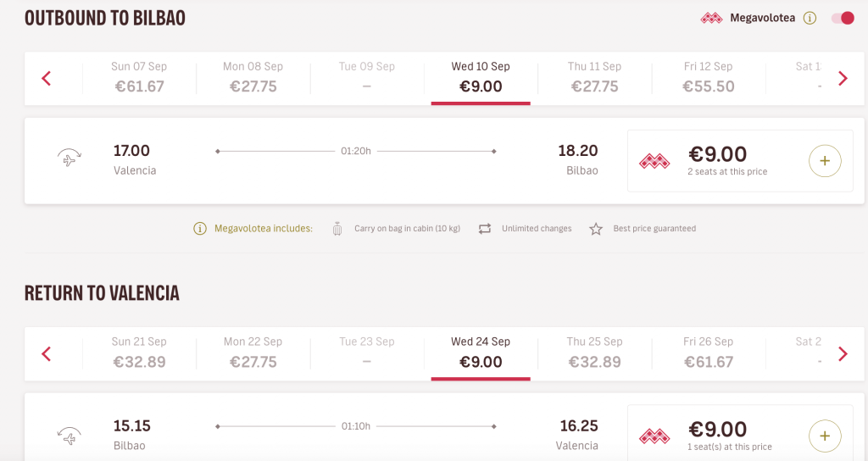Click the best price guaranteed star icon
Screen dimensions: 868x461
pos(596,229)
